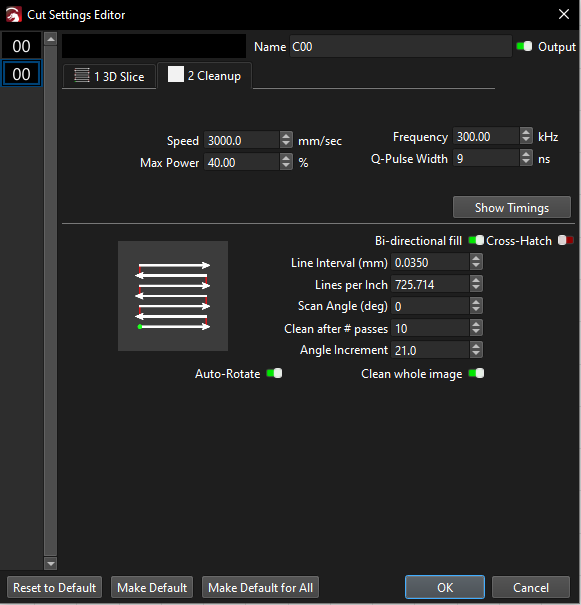Screen dimensions: 581x605
Task: Click into the Name field containing C00
Action: [x=400, y=47]
